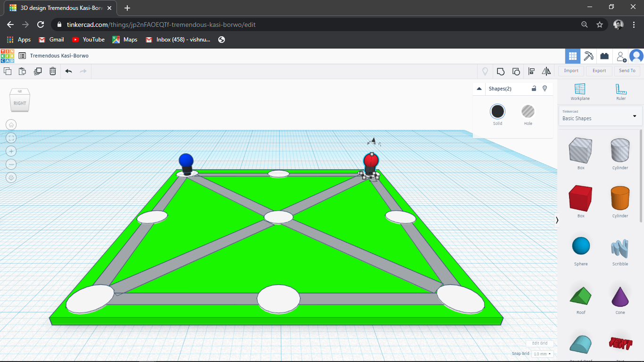
Task: Open the Blocks pickaxe mode
Action: [x=588, y=56]
